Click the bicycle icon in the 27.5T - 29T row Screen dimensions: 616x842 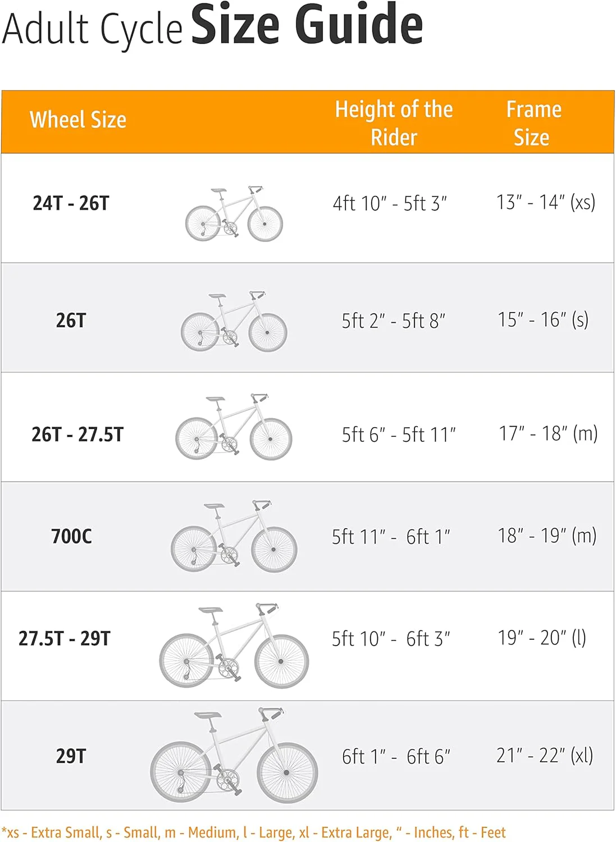pos(234,646)
